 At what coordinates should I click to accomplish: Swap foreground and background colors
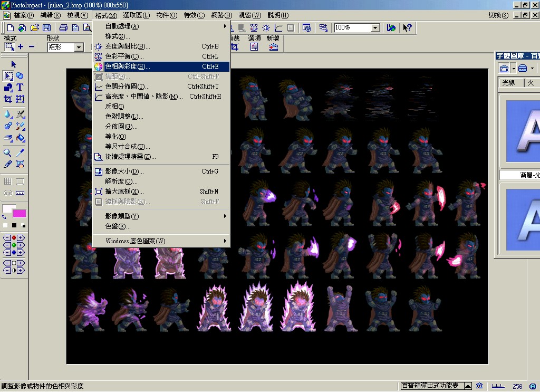pyautogui.click(x=4, y=217)
